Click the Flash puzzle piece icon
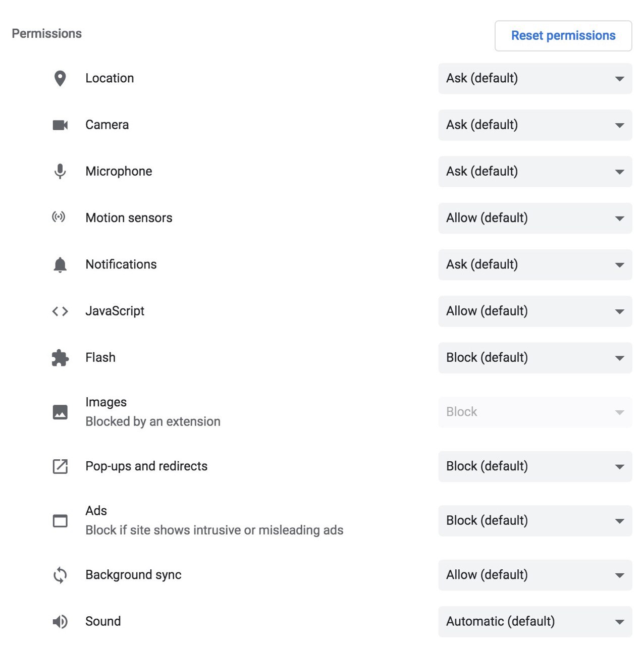This screenshot has height=646, width=644. click(60, 358)
